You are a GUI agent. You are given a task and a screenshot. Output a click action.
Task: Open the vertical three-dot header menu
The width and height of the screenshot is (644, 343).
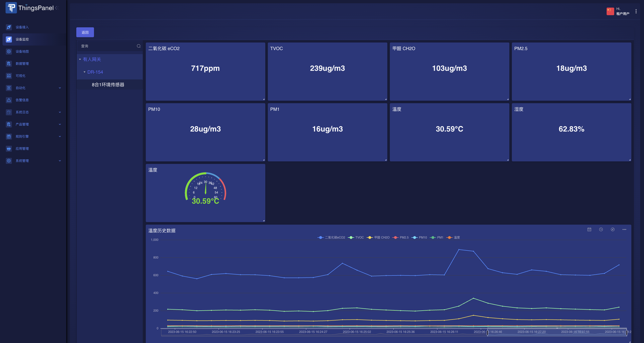(x=636, y=11)
